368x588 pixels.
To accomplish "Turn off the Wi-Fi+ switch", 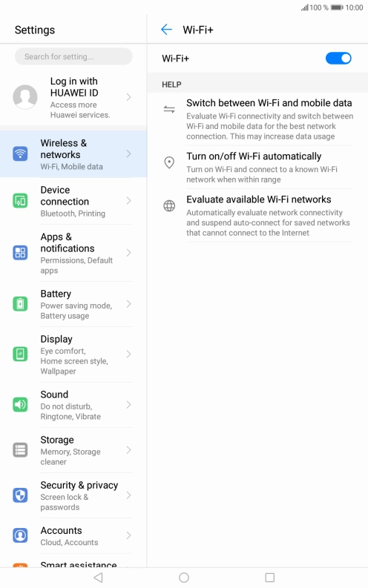I will point(338,59).
